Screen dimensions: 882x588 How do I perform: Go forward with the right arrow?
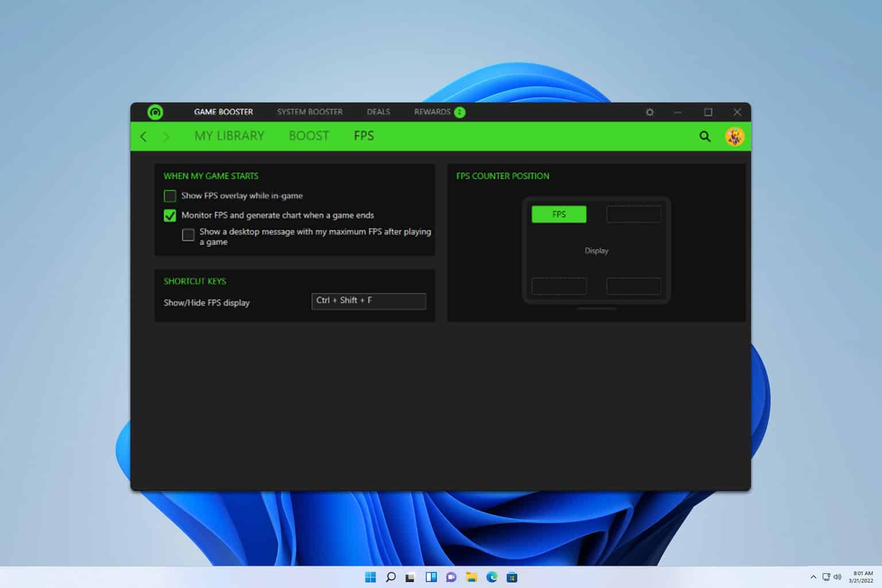pyautogui.click(x=167, y=137)
